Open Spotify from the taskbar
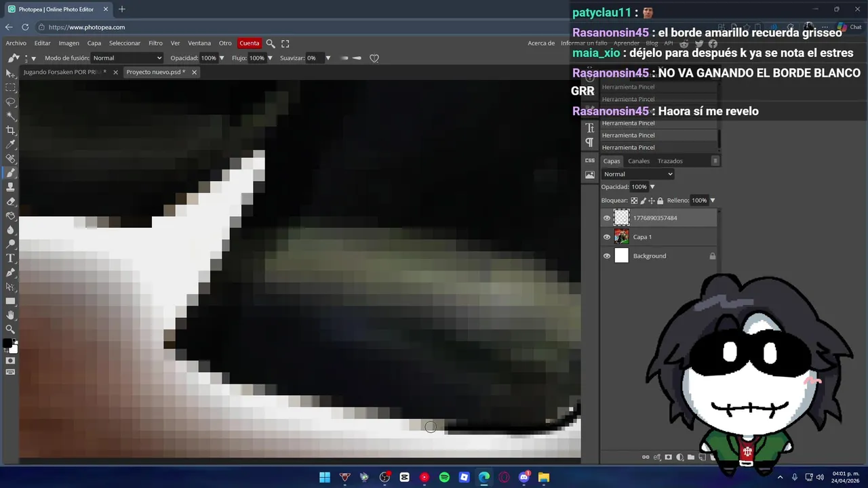The height and width of the screenshot is (488, 868). click(444, 477)
